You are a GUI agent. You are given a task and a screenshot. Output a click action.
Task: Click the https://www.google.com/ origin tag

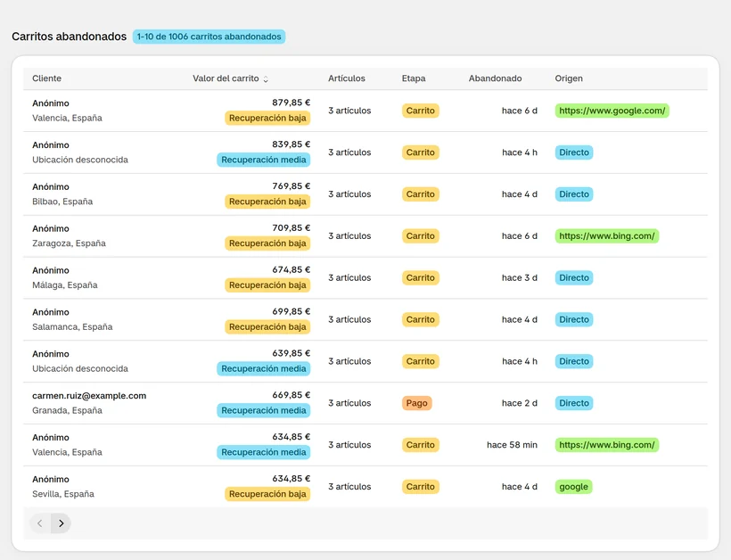612,111
